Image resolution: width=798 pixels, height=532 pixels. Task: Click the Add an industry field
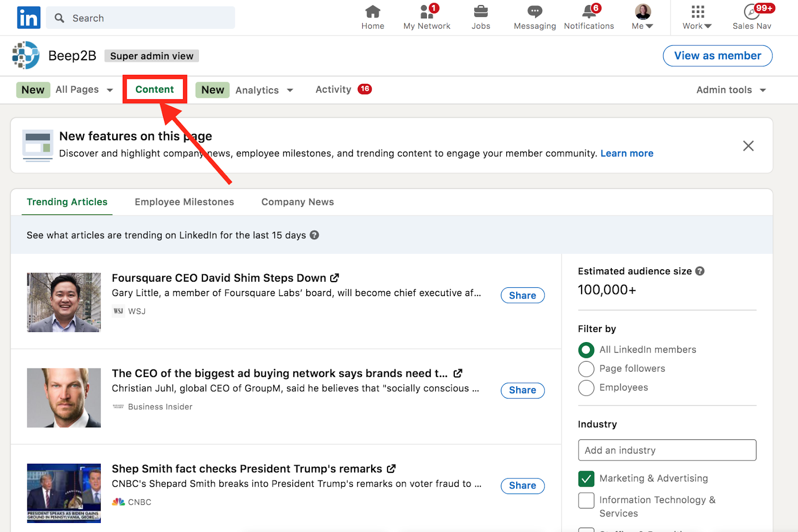point(667,450)
